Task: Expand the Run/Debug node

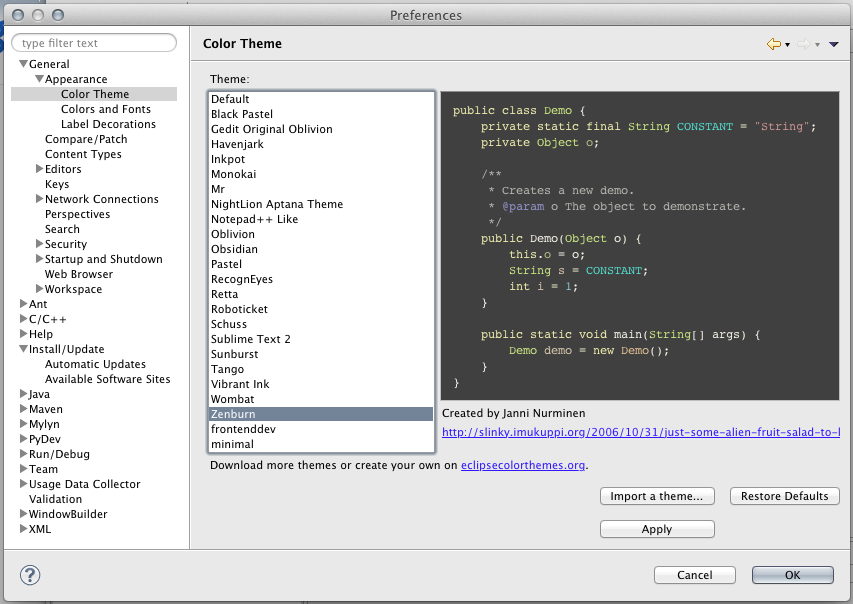Action: (x=23, y=453)
